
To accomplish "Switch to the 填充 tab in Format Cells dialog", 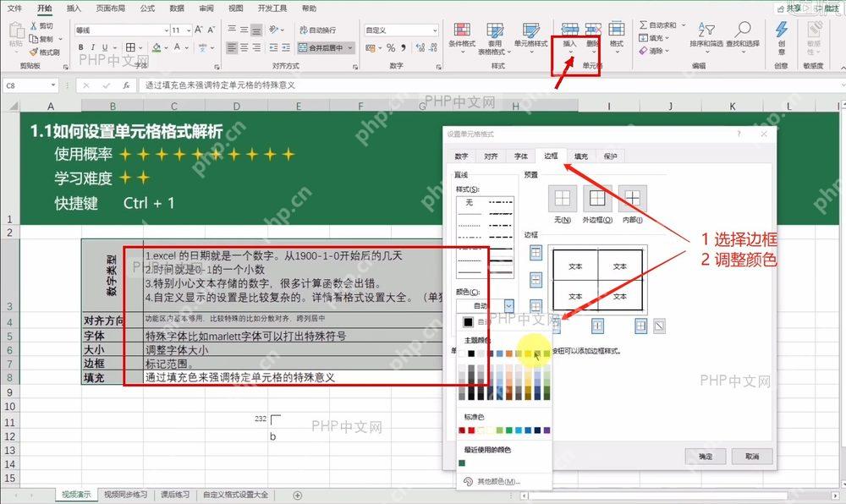I will (580, 156).
